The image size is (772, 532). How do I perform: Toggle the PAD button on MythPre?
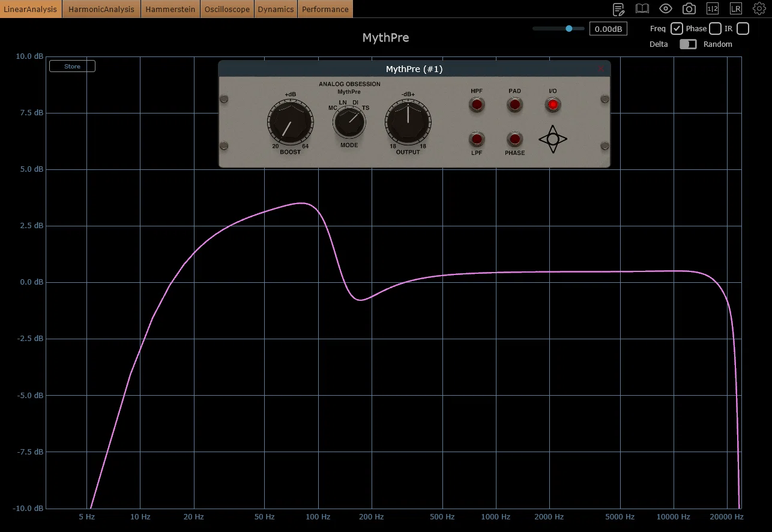[x=514, y=104]
